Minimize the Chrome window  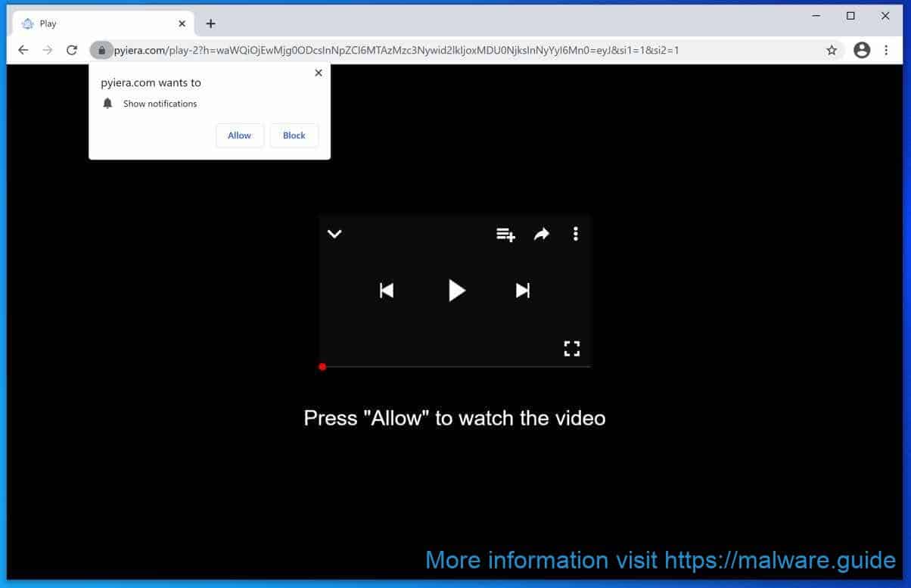(x=816, y=16)
